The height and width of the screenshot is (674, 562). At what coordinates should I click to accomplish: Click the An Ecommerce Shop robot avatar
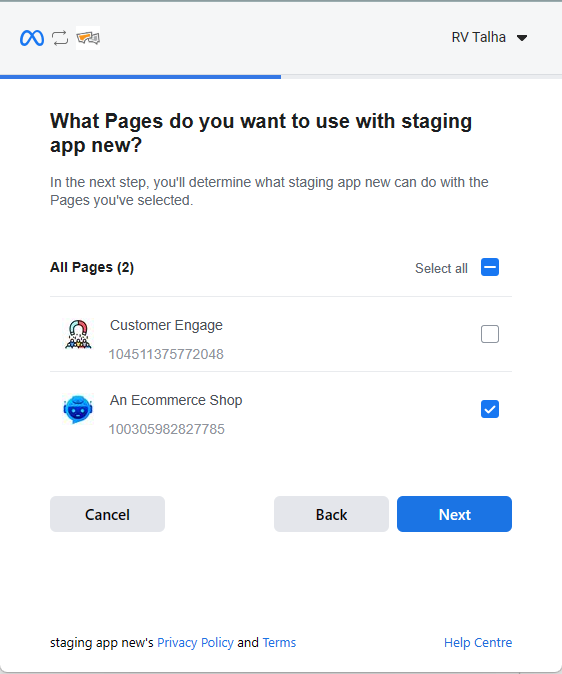coord(78,409)
